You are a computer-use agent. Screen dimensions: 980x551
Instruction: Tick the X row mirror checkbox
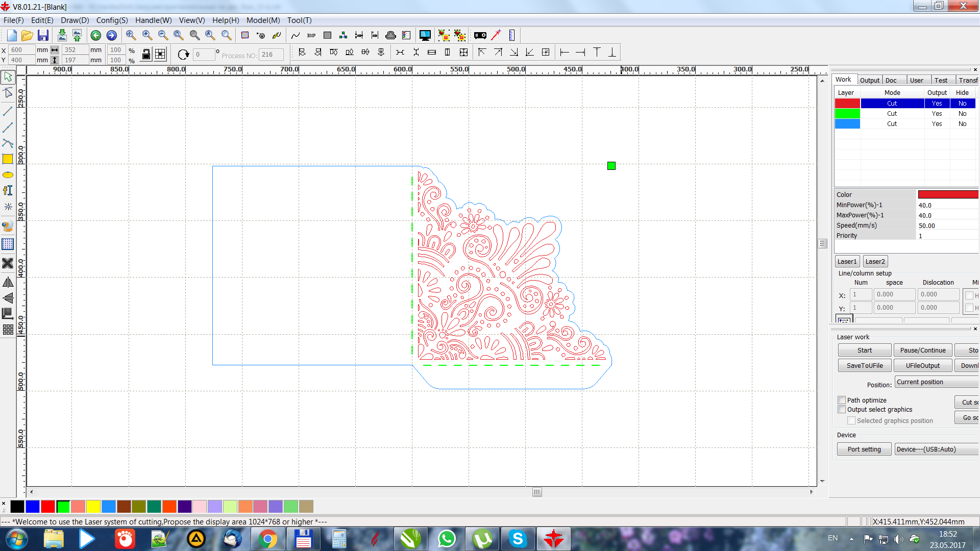969,295
